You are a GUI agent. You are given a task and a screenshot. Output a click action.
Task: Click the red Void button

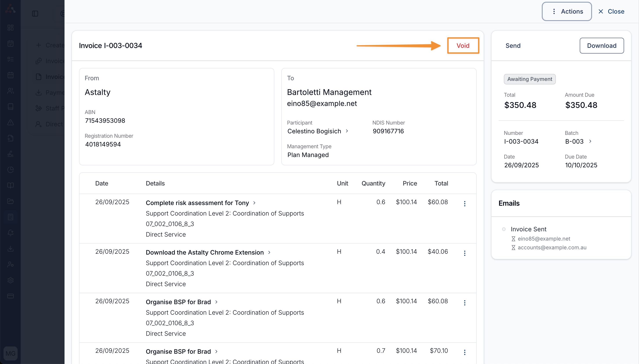463,46
